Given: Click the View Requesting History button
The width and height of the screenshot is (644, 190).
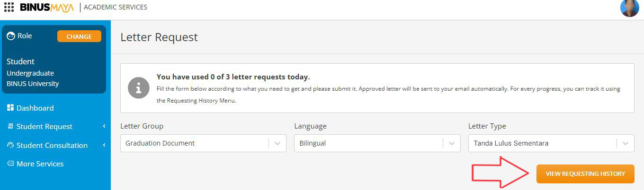Looking at the screenshot, I should click(585, 174).
